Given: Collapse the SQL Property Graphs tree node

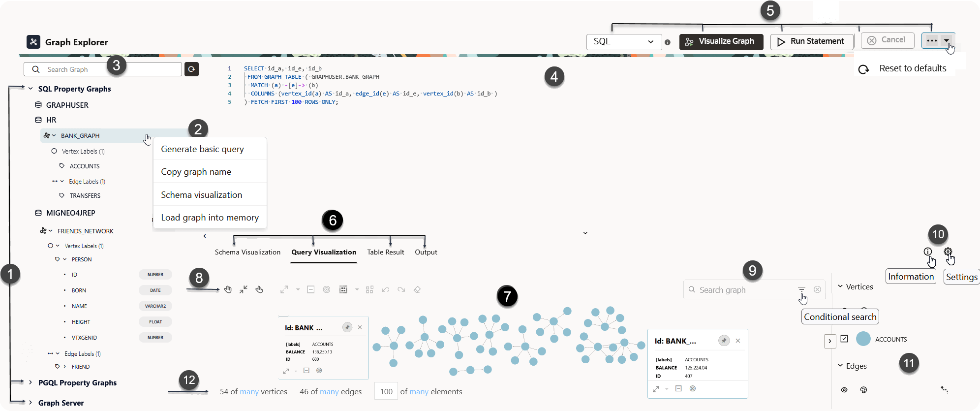Looking at the screenshot, I should (31, 89).
